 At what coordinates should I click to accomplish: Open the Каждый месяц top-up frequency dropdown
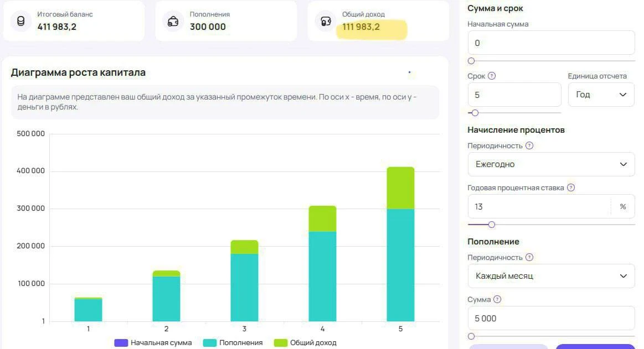coord(551,276)
